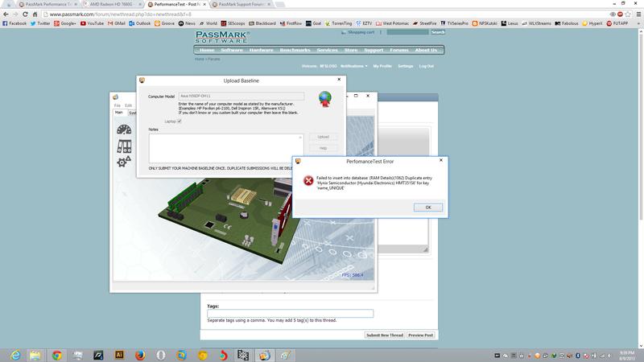Screen dimensions: 644x362
Task: Open the gear settings icon in PerformanceTest sidebar
Action: (124, 162)
